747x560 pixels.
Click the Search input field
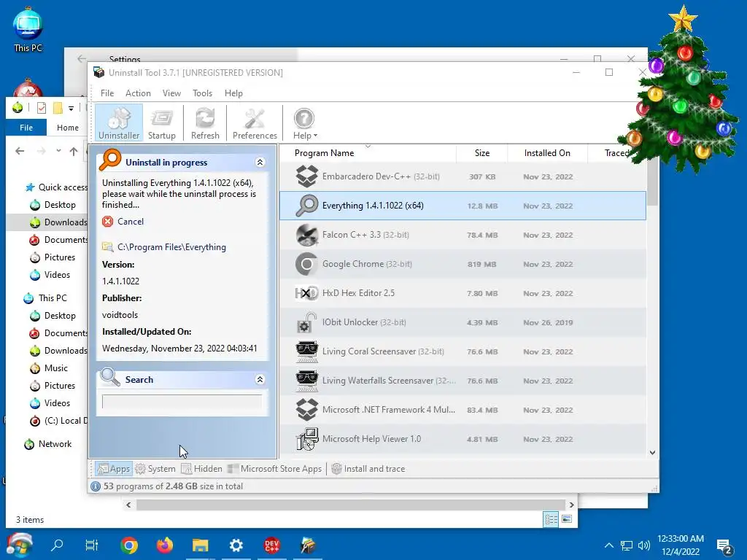[x=182, y=402]
